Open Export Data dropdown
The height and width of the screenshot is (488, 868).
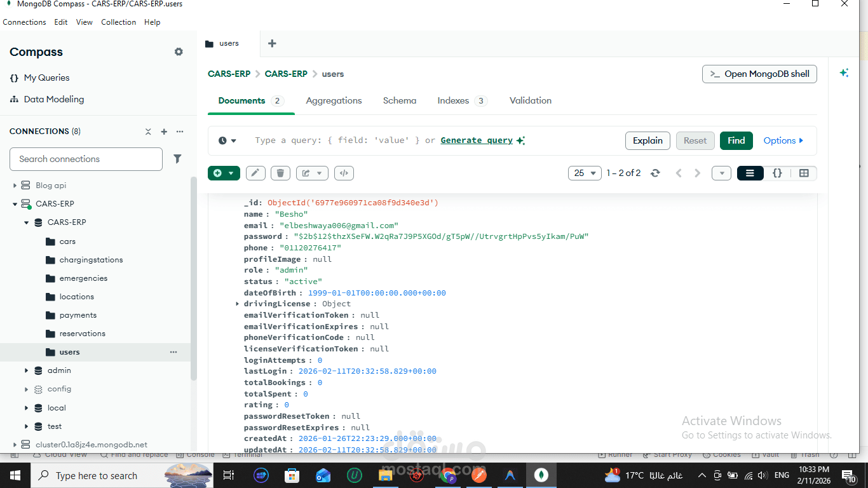point(312,173)
